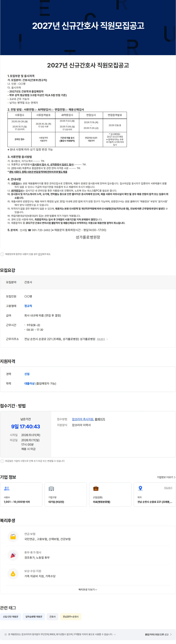Click the info icon beside 채용정보에 잘못된 내용이
The width and height of the screenshot is (176, 644).
[2, 254]
